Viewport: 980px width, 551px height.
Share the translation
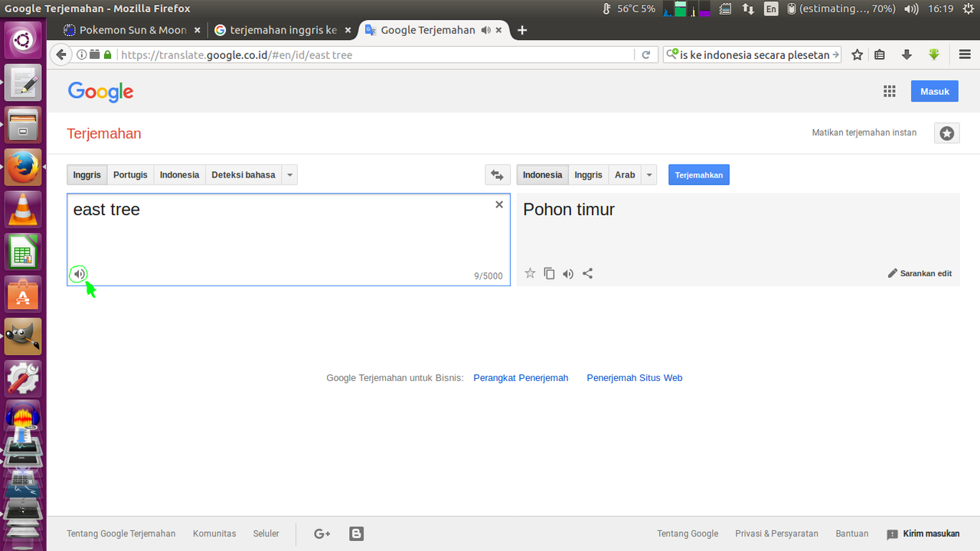point(587,273)
